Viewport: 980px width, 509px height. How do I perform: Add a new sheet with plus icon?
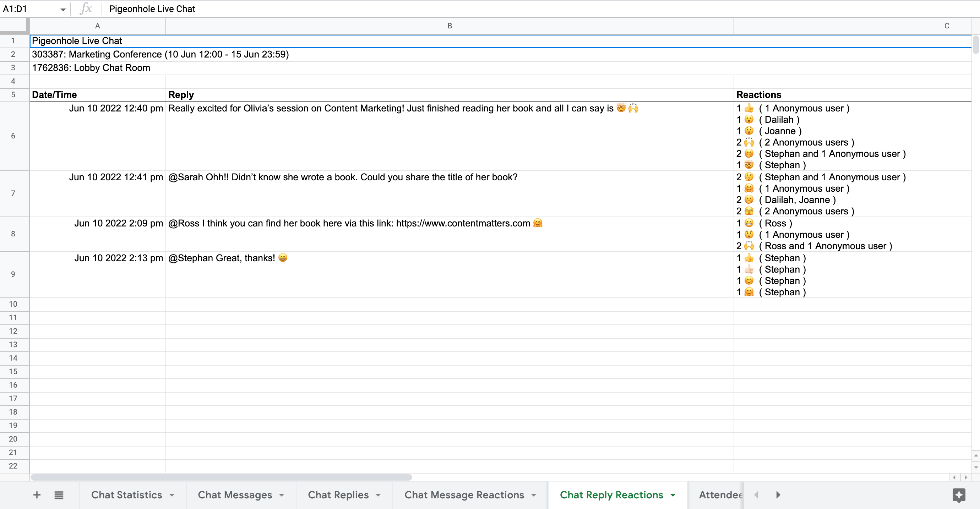[37, 495]
